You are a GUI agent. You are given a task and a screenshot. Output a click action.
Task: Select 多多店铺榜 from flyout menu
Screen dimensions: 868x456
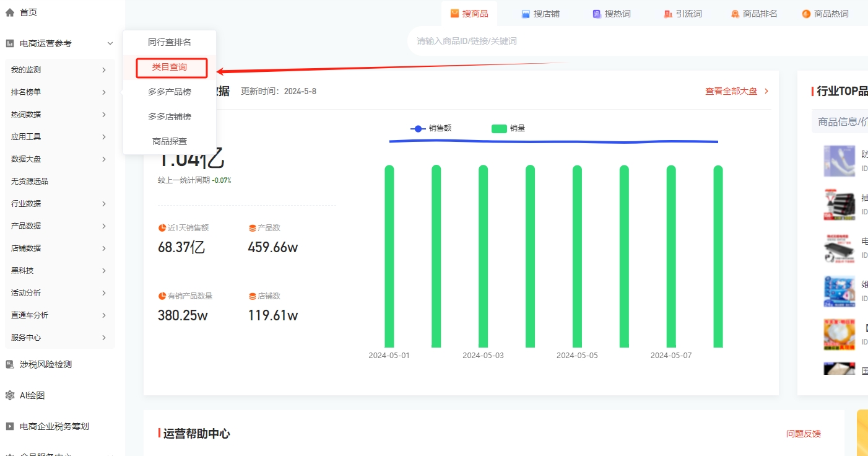pyautogui.click(x=170, y=116)
